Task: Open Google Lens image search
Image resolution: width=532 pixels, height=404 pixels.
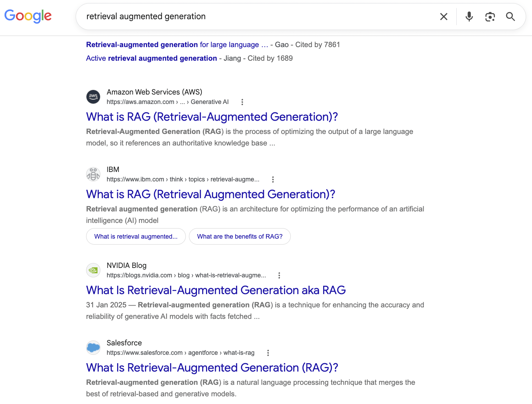Action: (490, 16)
